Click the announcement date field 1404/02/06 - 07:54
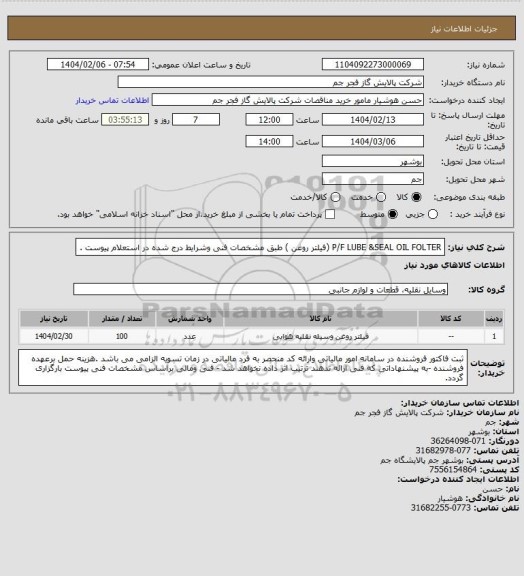This screenshot has width=524, height=576. pos(98,65)
